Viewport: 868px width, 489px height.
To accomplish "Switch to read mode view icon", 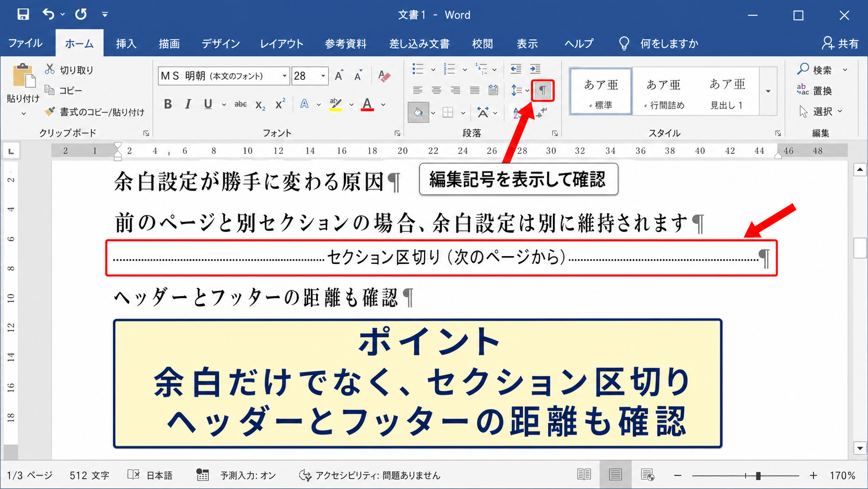I will (x=584, y=474).
